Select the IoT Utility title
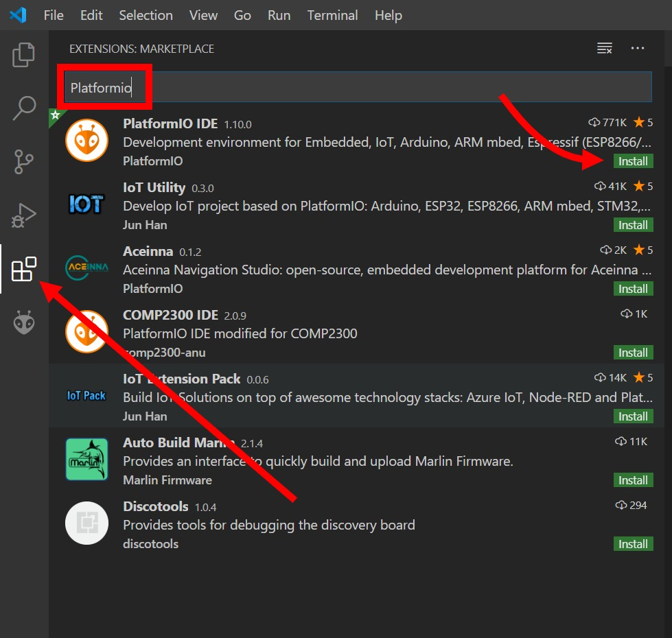The height and width of the screenshot is (638, 672). pos(154,187)
